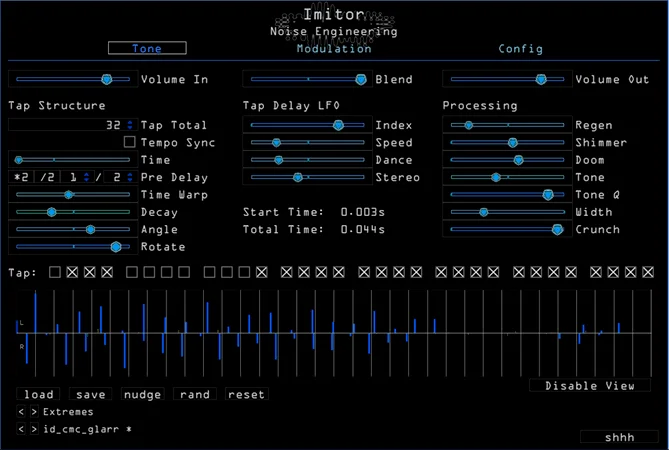Toggle the ninth Tap checkbox
Image resolution: width=669 pixels, height=450 pixels.
coord(209,272)
